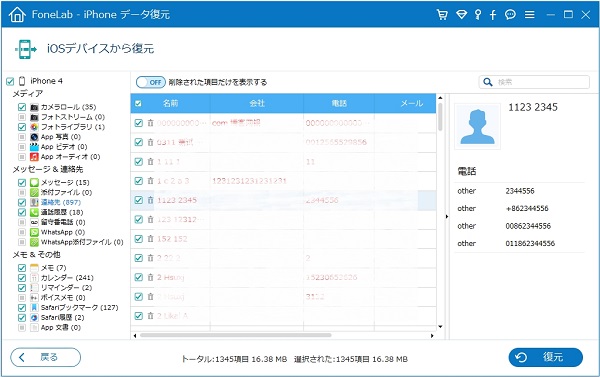Select 連絡先 (897) category
600x377 pixels.
(x=61, y=202)
